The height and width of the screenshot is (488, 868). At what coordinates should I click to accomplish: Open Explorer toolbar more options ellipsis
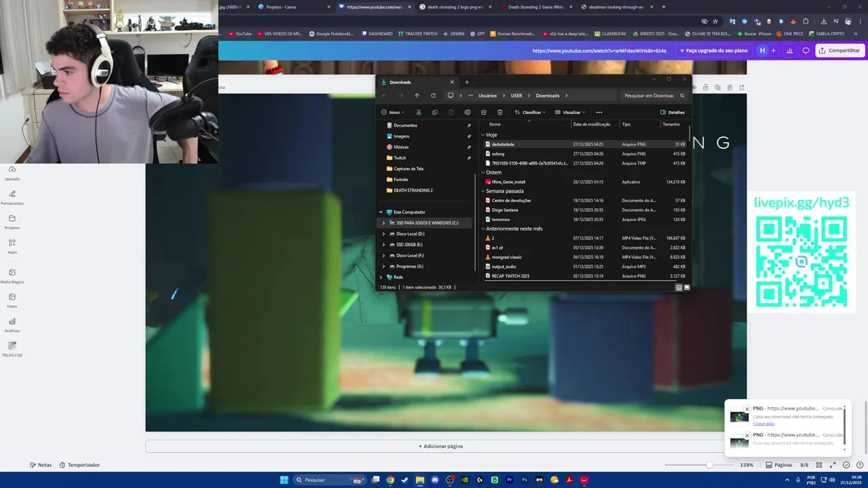[x=599, y=113]
